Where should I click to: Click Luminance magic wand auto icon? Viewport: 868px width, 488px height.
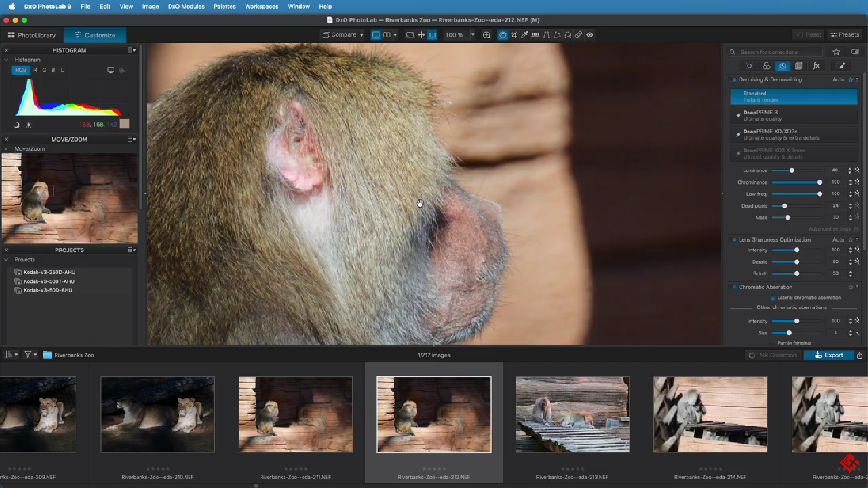point(857,171)
